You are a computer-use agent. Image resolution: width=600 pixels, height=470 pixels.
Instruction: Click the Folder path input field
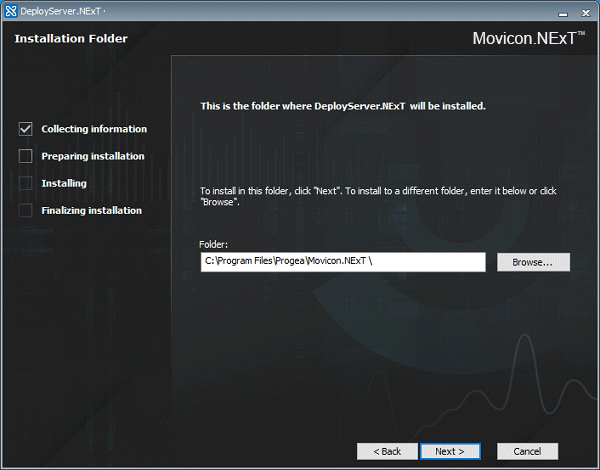343,262
